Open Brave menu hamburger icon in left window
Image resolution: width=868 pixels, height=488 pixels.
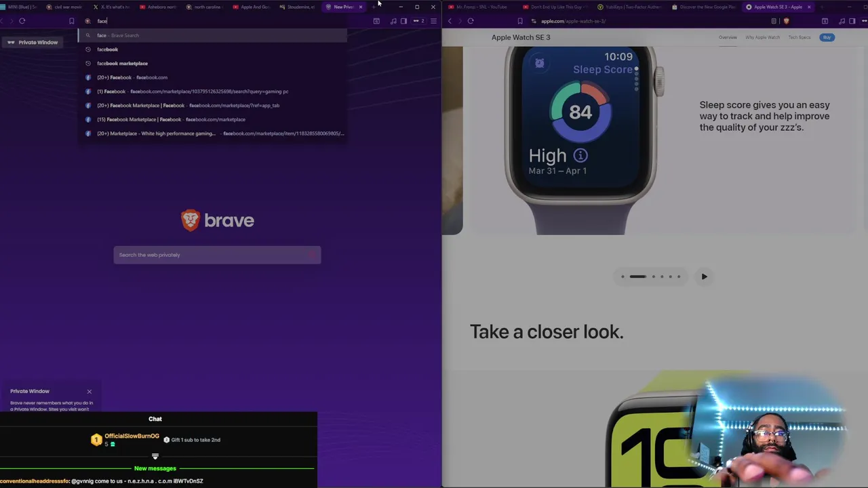tap(433, 21)
